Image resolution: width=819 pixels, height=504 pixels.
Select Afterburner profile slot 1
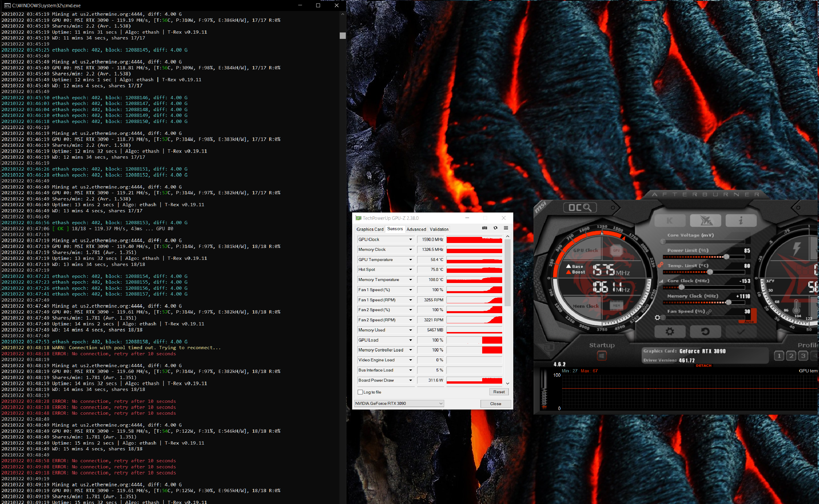pyautogui.click(x=779, y=356)
